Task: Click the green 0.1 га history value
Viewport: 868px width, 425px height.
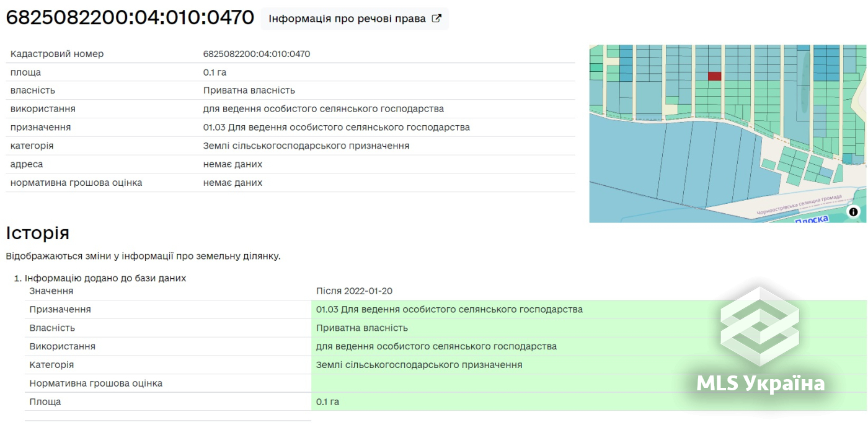Action: [328, 402]
